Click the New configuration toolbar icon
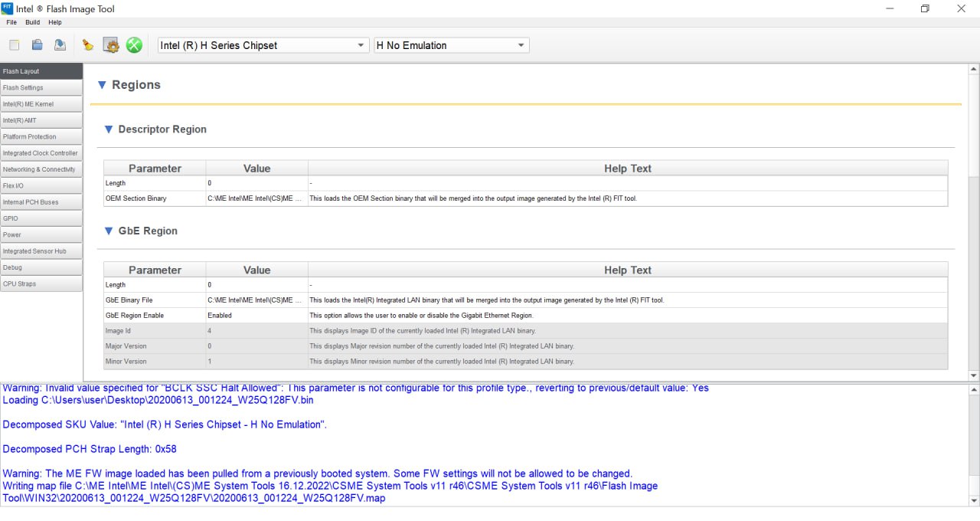980x521 pixels. pyautogui.click(x=15, y=45)
